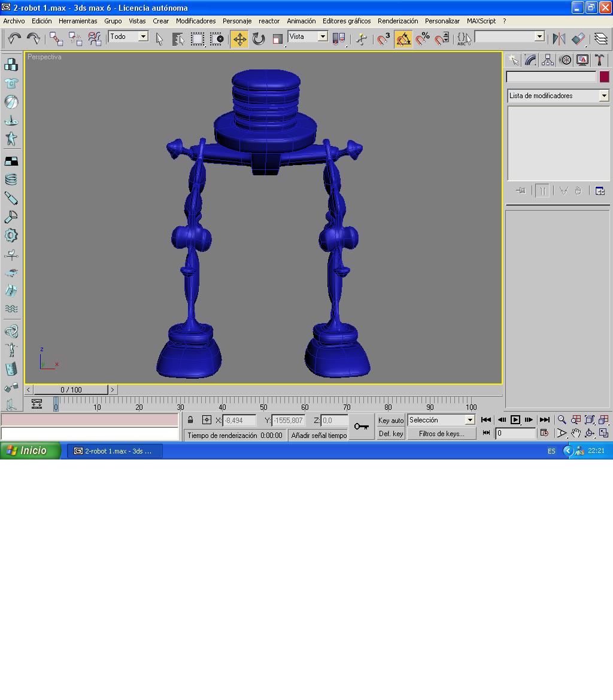613x700 pixels.
Task: Toggle the Pin Stack button
Action: (x=521, y=191)
